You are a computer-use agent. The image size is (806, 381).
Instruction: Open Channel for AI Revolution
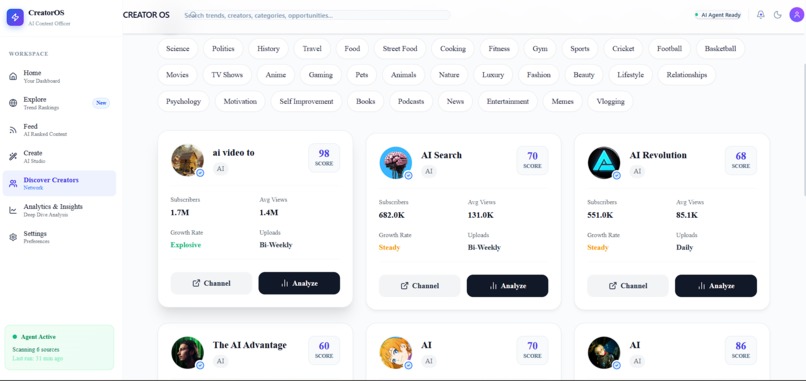coord(628,286)
